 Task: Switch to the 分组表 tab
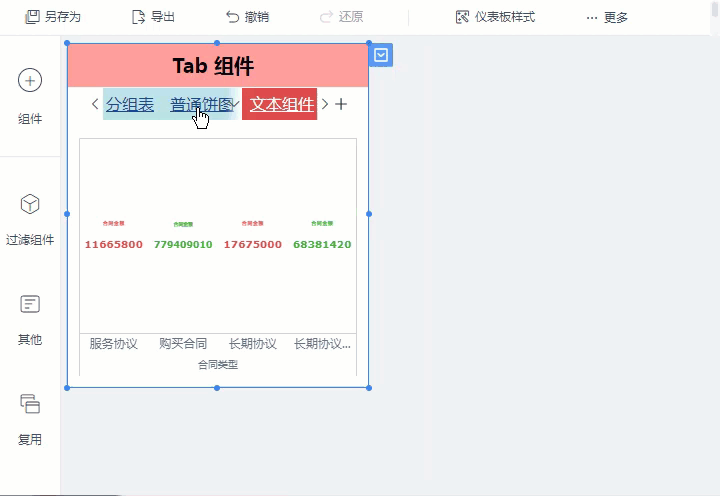[130, 104]
